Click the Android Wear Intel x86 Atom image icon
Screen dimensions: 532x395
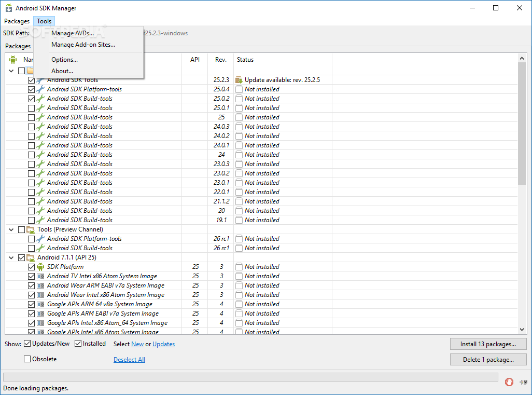coord(40,295)
